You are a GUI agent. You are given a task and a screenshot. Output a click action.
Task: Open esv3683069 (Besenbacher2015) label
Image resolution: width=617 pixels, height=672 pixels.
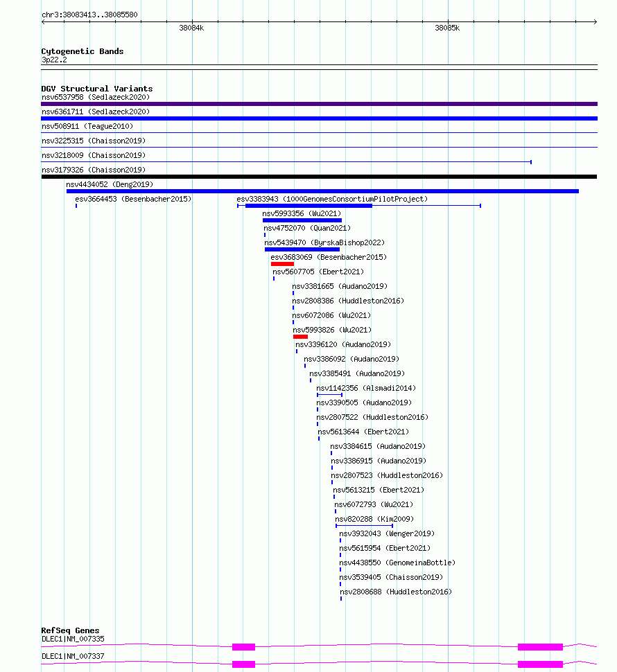tap(329, 258)
